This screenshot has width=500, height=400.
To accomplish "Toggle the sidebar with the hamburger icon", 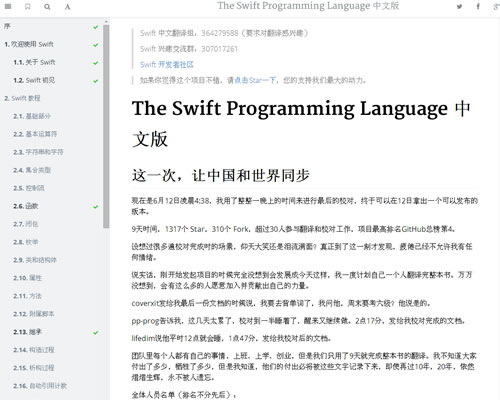I will (8, 6).
